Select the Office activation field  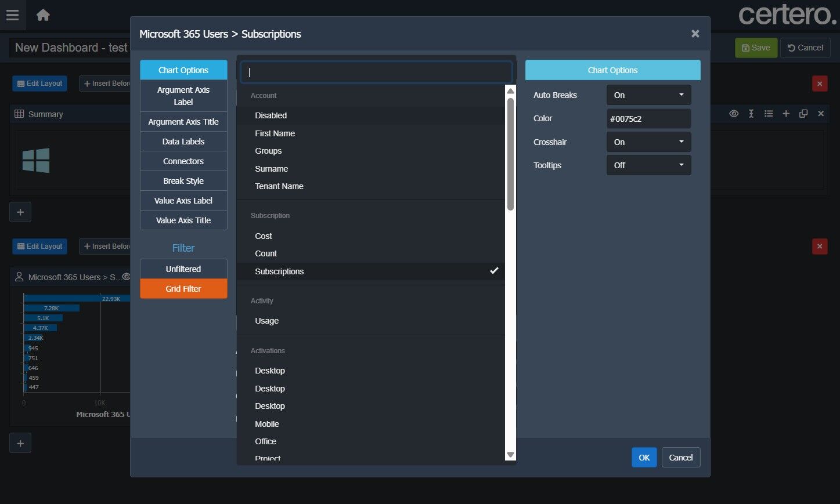370,441
